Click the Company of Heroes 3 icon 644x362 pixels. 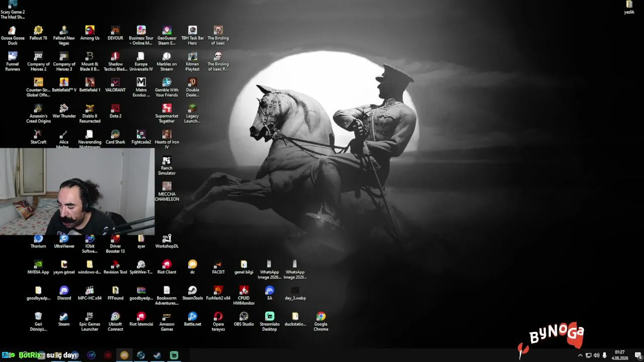[x=64, y=61]
